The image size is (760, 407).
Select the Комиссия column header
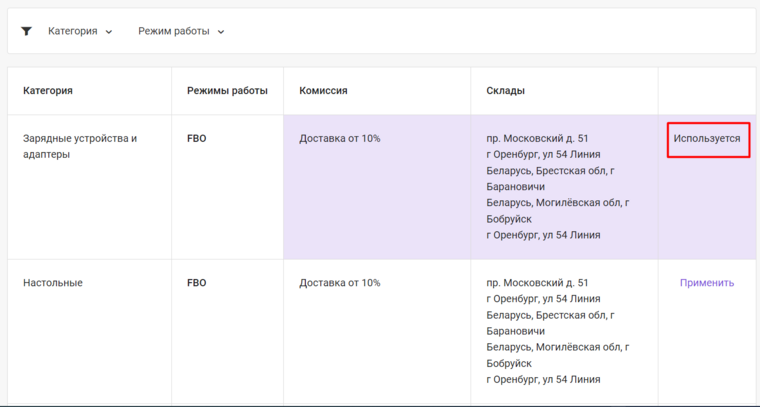tap(323, 91)
